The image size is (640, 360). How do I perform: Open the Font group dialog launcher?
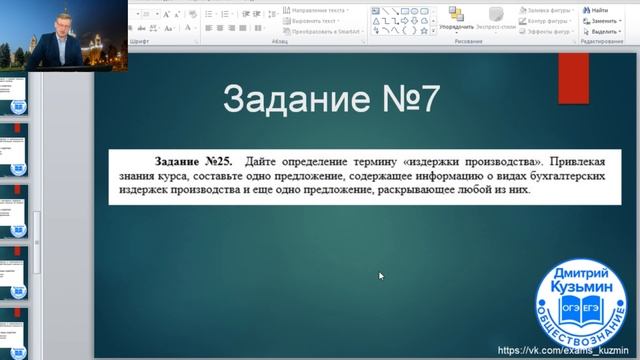(x=196, y=42)
